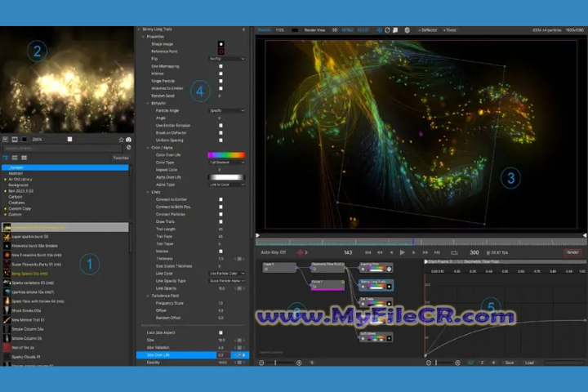Click the Add Force button
This screenshot has height=392, width=588.
click(450, 30)
